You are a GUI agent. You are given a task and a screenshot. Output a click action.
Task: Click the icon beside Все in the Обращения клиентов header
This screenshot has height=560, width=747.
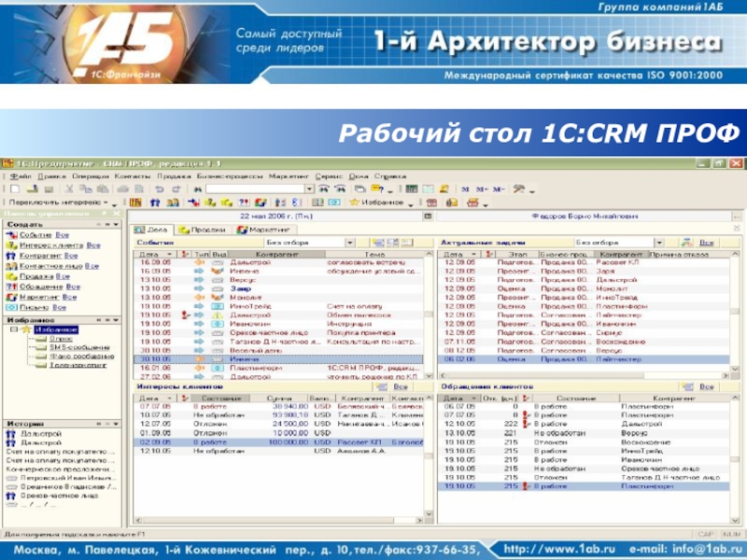coord(687,386)
